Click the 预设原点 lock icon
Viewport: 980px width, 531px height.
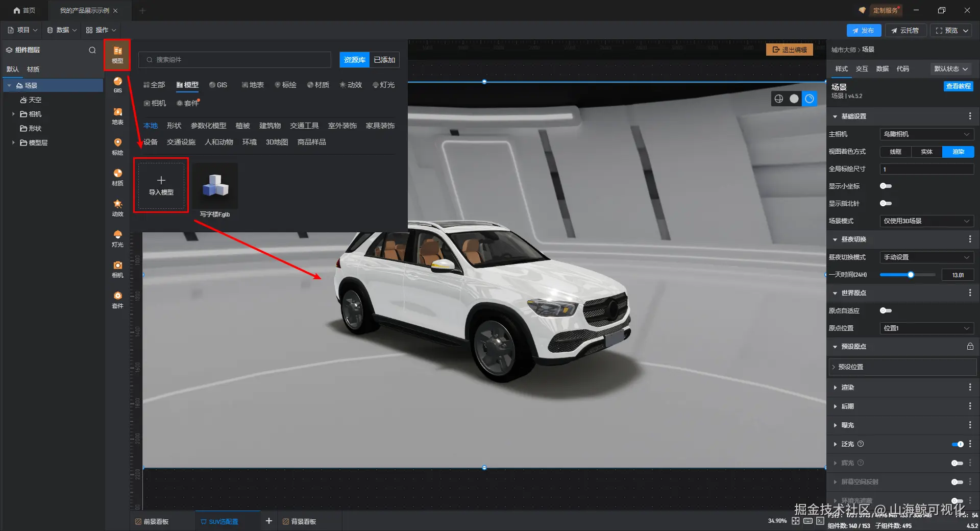click(970, 346)
